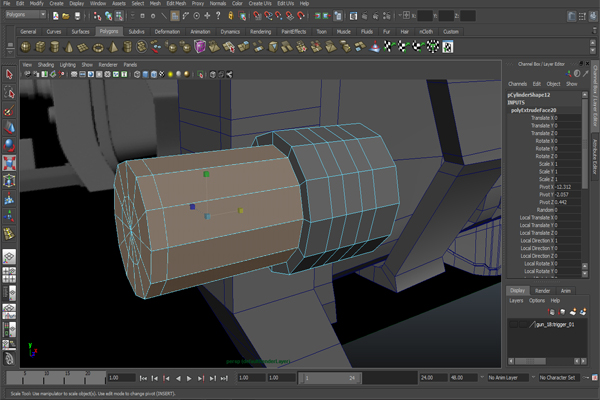Click the New Scene icon
The height and width of the screenshot is (400, 600).
click(56, 16)
